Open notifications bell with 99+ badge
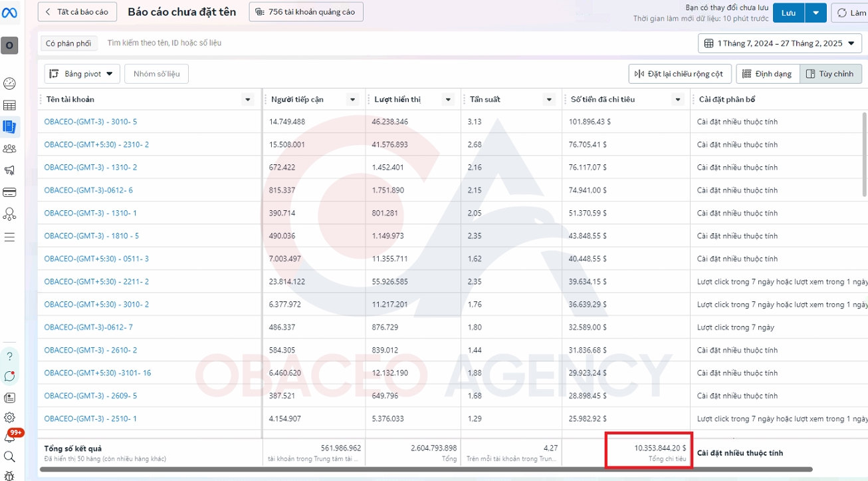The image size is (868, 481). [10, 436]
